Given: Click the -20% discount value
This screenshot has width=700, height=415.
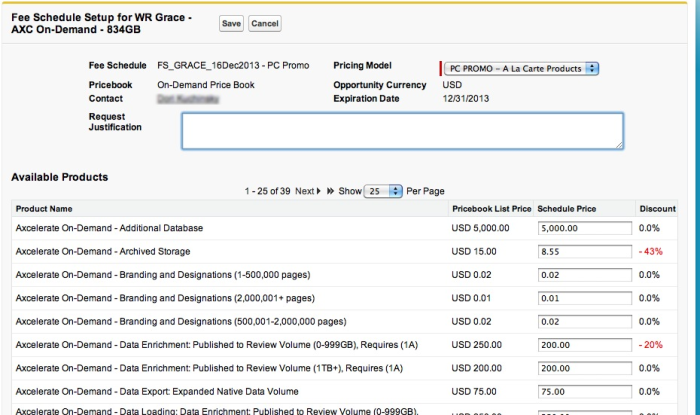Looking at the screenshot, I should click(650, 345).
